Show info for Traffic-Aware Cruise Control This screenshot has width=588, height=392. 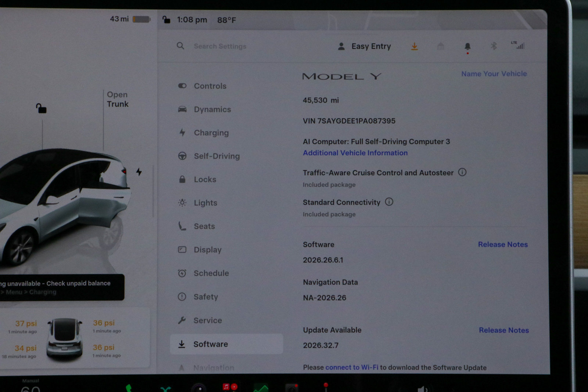point(462,172)
